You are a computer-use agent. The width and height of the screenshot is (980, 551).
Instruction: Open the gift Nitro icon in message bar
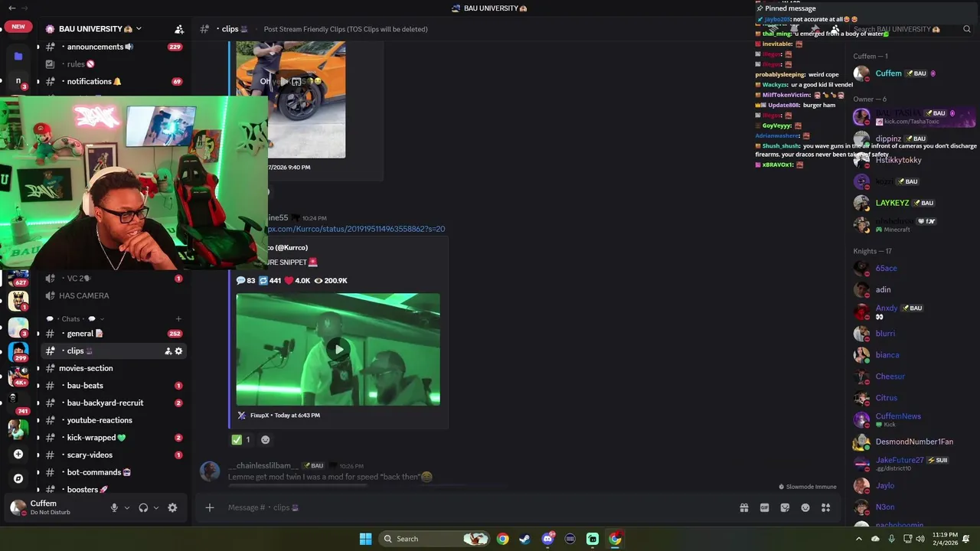[743, 507]
